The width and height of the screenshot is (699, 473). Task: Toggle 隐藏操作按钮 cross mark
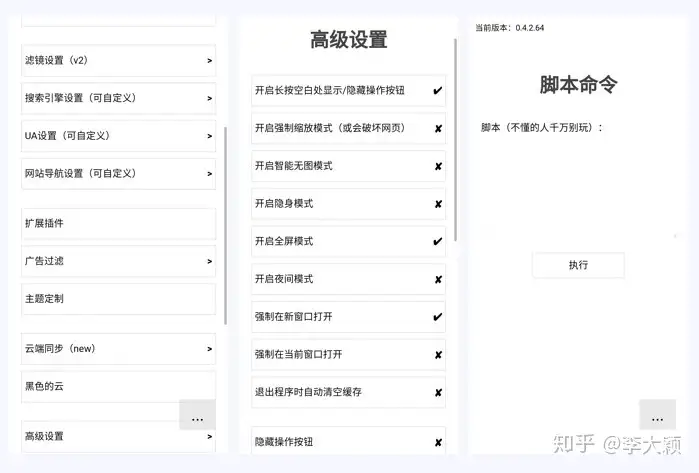coord(438,442)
